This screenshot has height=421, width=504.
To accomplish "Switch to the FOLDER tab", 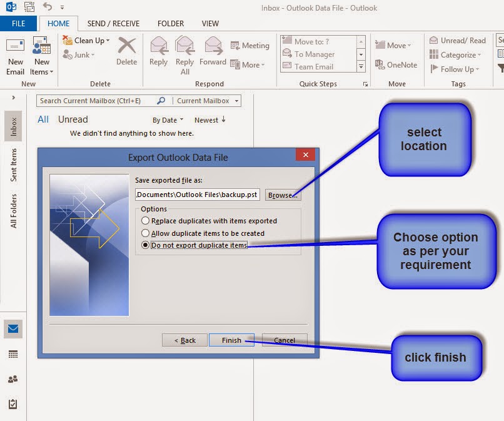I will point(171,24).
